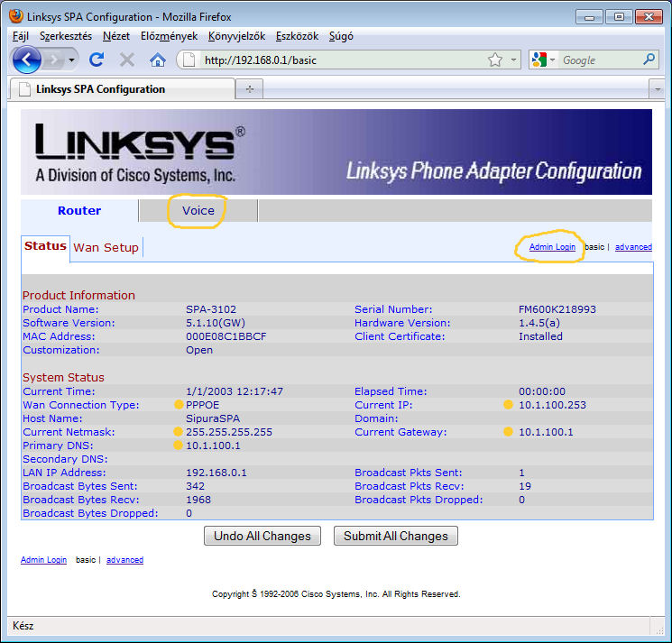672x643 pixels.
Task: Select the Broadcast Bytes Sent value 342
Action: pyautogui.click(x=196, y=486)
